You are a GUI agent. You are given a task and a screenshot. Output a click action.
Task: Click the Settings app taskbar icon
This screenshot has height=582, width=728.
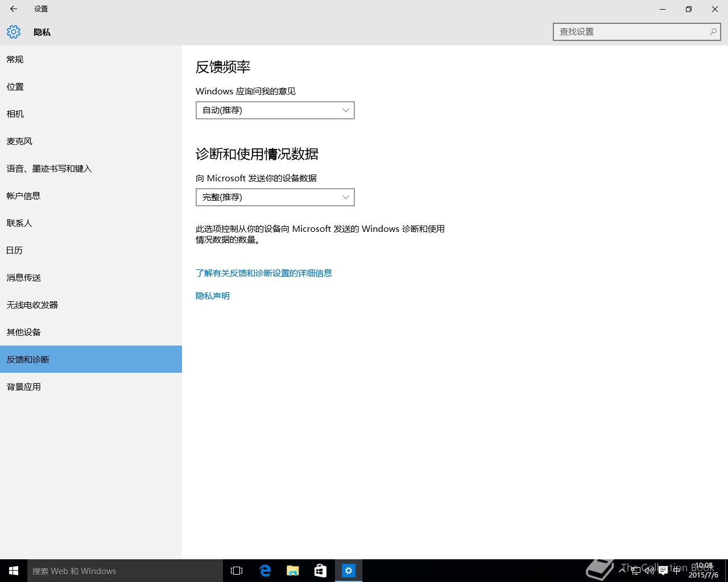click(349, 571)
